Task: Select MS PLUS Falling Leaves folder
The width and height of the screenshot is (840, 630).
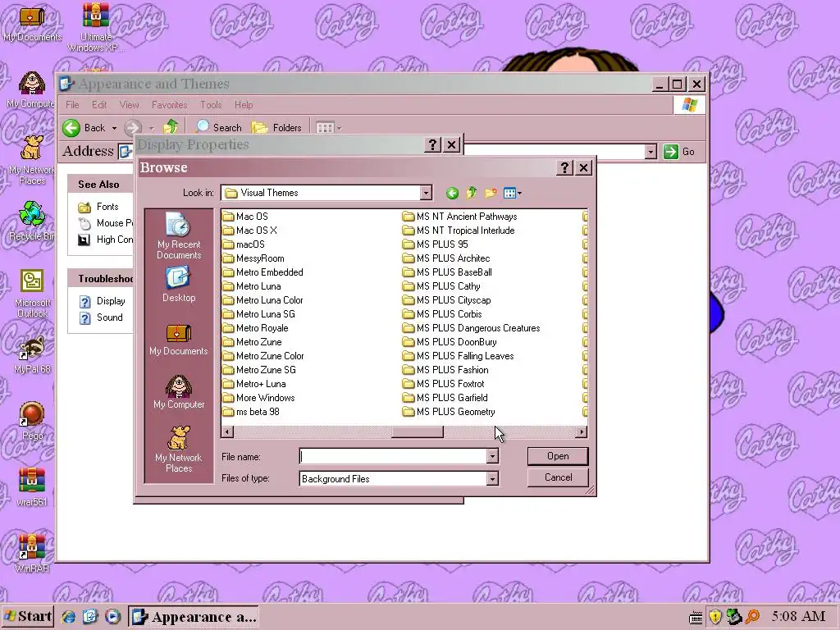Action: (x=458, y=356)
